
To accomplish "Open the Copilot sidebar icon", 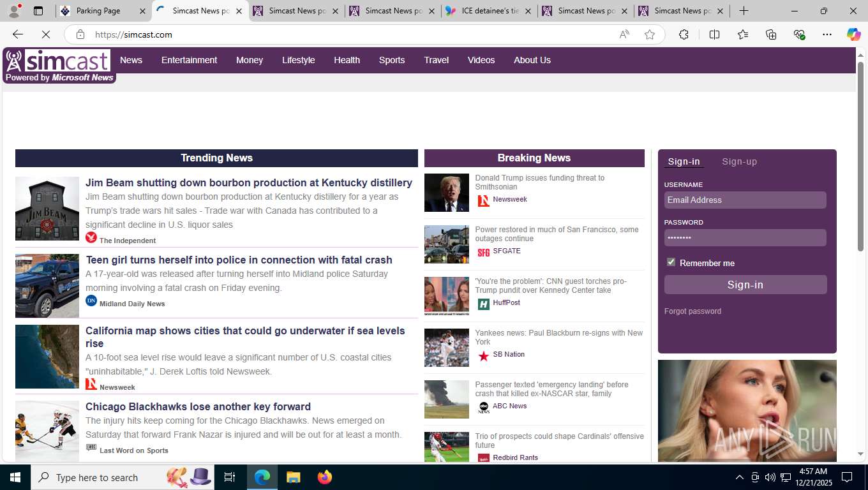I will (853, 34).
